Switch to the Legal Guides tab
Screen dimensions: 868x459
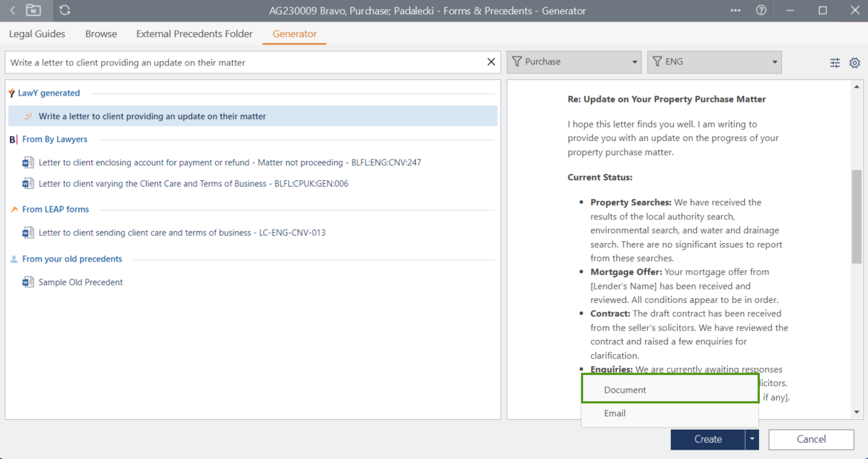(x=37, y=33)
